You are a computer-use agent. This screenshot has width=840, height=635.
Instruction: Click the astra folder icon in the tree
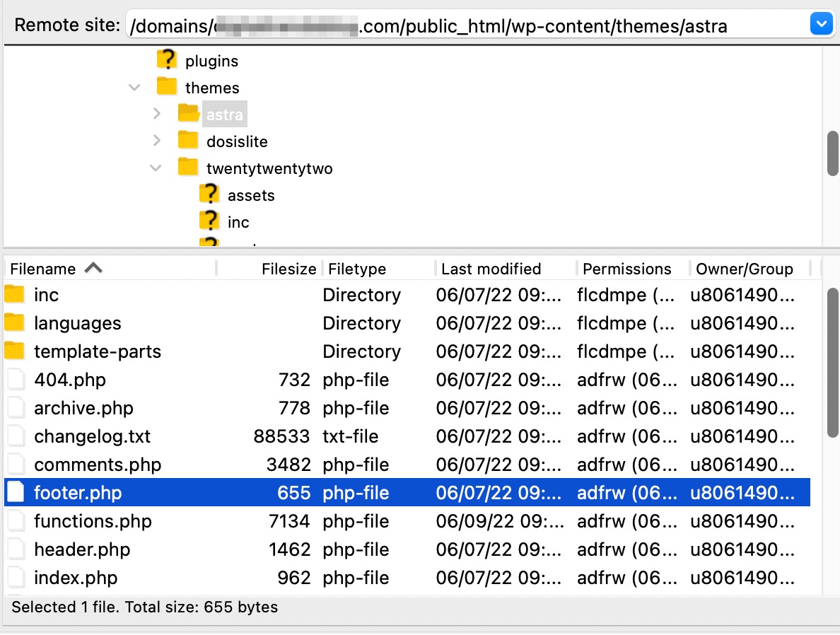pyautogui.click(x=188, y=113)
